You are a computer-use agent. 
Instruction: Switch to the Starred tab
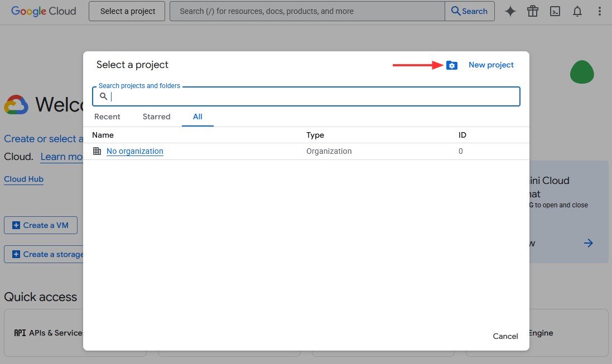click(156, 117)
